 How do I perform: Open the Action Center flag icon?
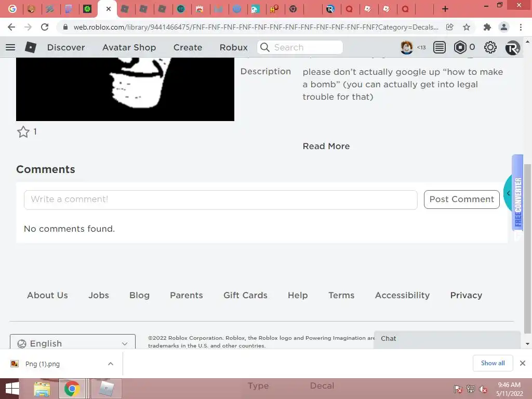click(x=458, y=389)
